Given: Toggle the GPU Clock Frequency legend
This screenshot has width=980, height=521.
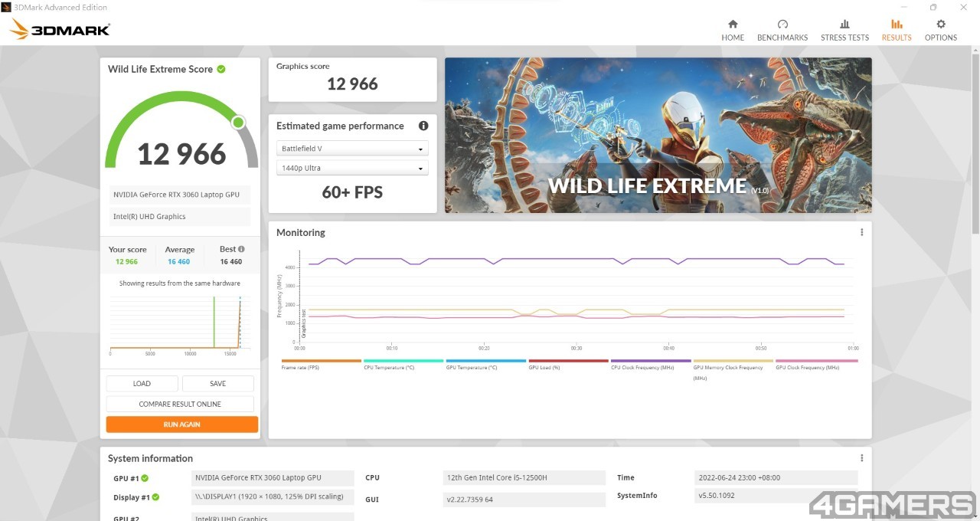Looking at the screenshot, I should [816, 365].
